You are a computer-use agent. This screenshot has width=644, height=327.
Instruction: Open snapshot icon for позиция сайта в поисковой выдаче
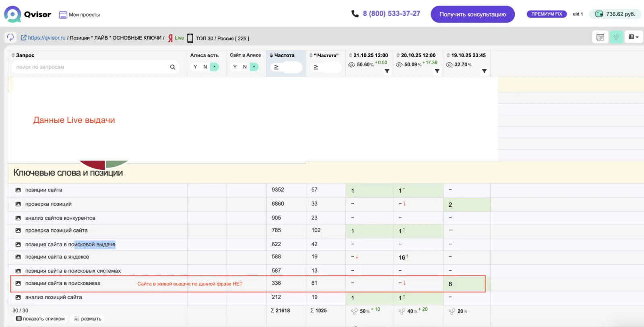[18, 245]
